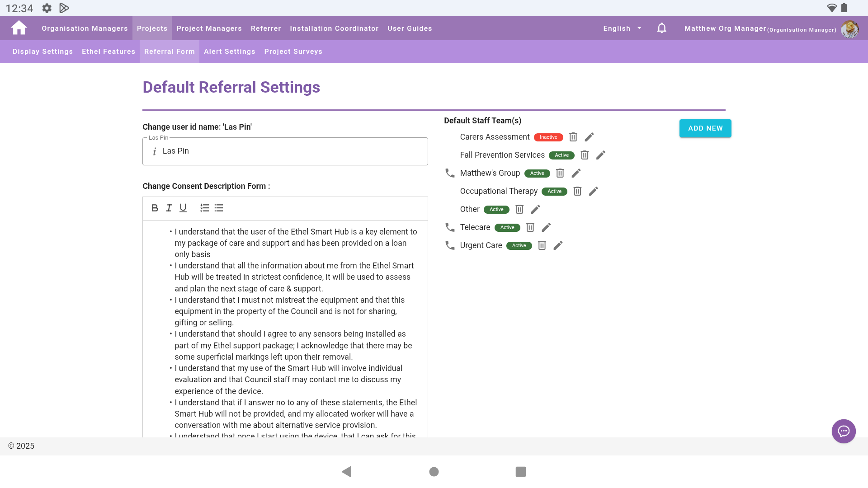Open the settings gear in status bar
The width and height of the screenshot is (868, 488).
[x=47, y=8]
